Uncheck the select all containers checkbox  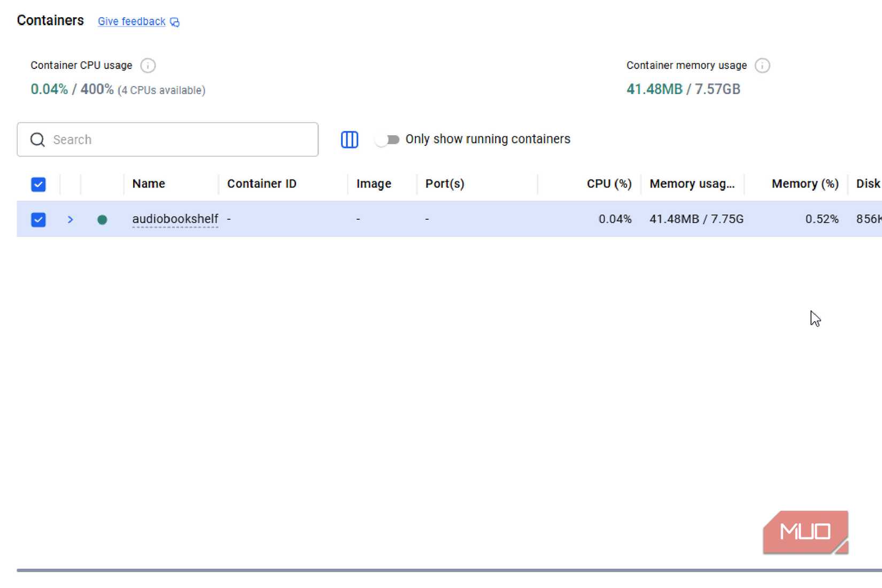coord(38,184)
